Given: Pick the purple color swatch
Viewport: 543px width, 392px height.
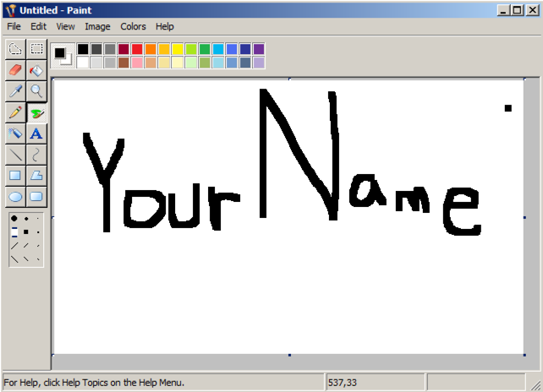Looking at the screenshot, I should (x=258, y=49).
